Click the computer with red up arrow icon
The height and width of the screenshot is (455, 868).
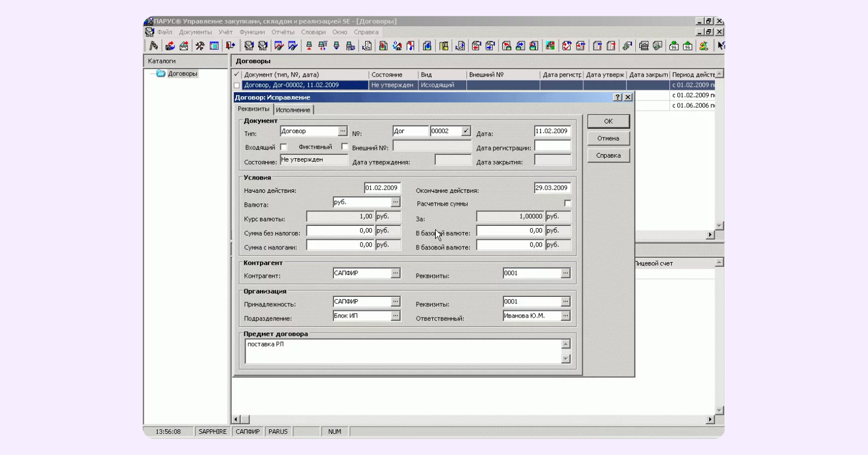(x=309, y=46)
